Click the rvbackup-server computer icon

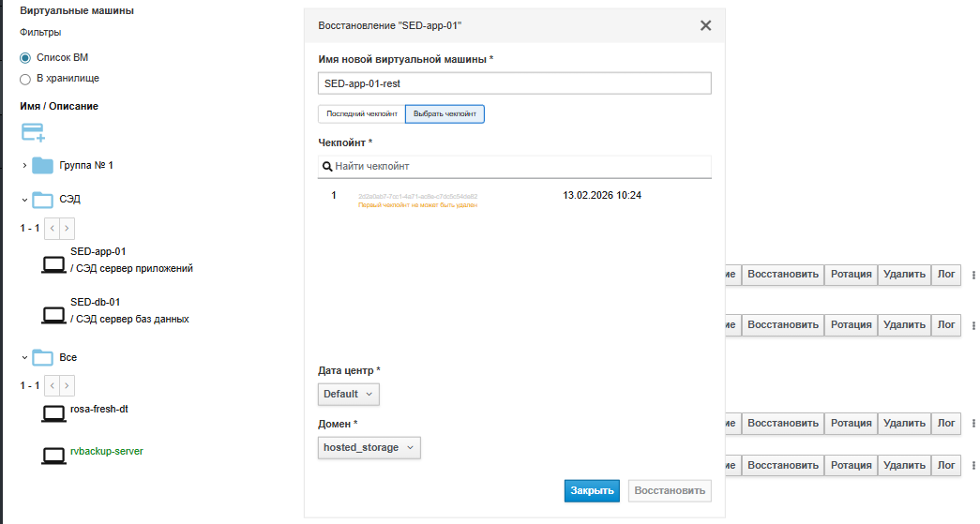tap(54, 455)
